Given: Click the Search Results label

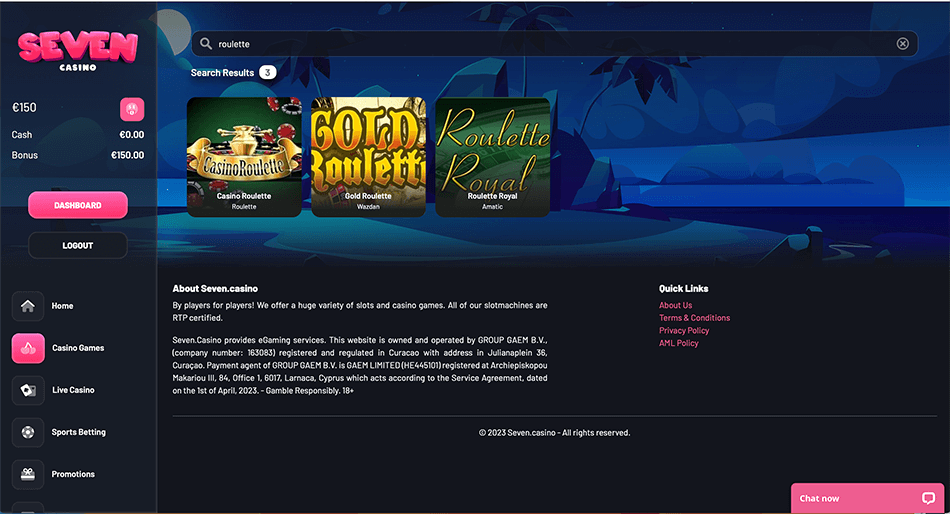Looking at the screenshot, I should pos(222,73).
